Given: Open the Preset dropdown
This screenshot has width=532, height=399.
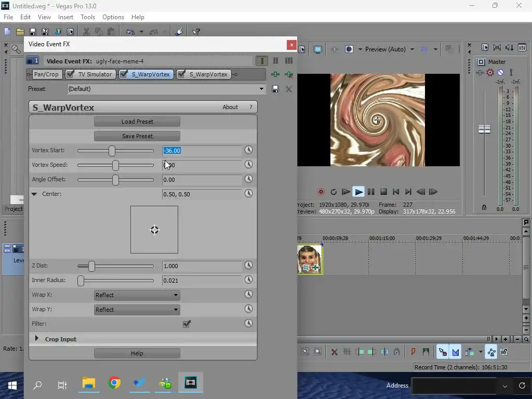Looking at the screenshot, I should tap(261, 89).
